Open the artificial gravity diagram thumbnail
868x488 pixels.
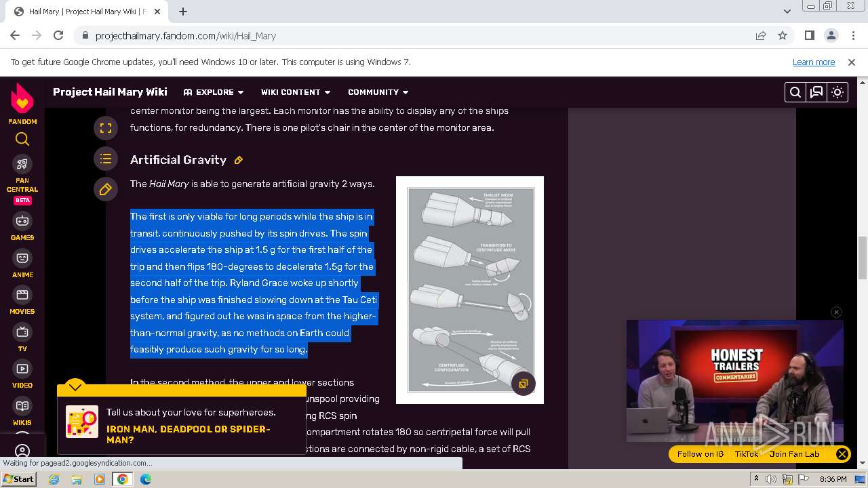[x=471, y=290]
